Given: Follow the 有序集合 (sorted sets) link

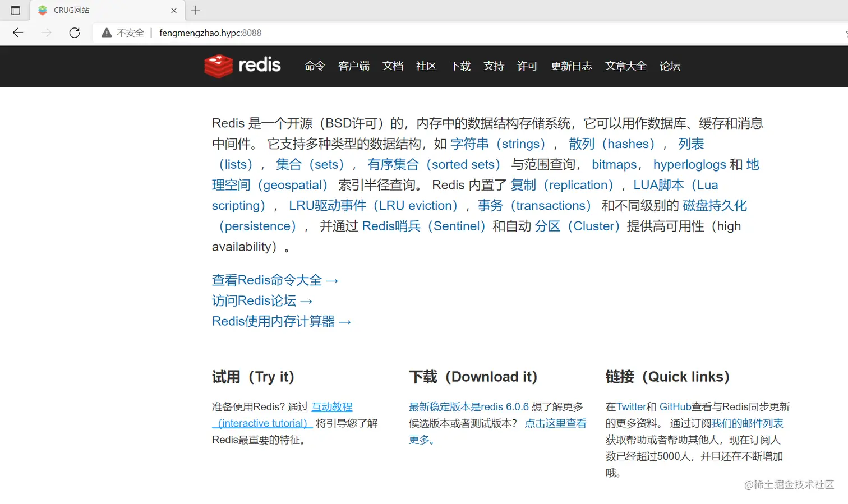Looking at the screenshot, I should (x=434, y=164).
